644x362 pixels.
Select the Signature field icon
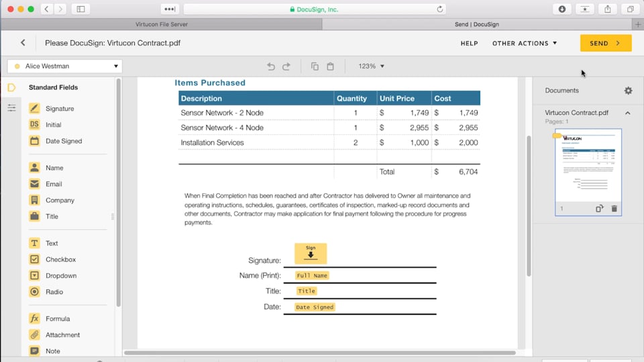[x=34, y=109]
